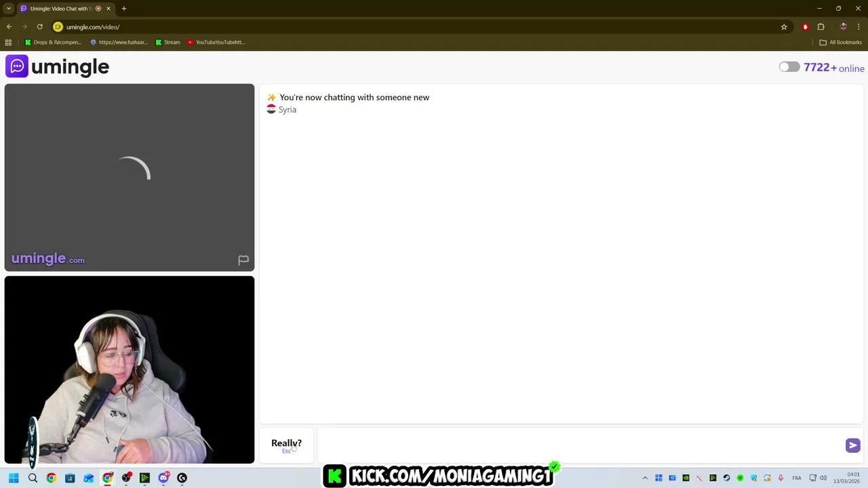Open the YouTube bookmark
Image resolution: width=868 pixels, height=488 pixels.
coord(216,42)
